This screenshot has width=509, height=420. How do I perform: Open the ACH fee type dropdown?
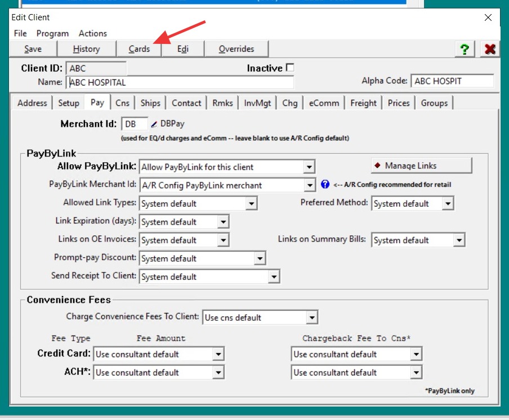point(218,372)
